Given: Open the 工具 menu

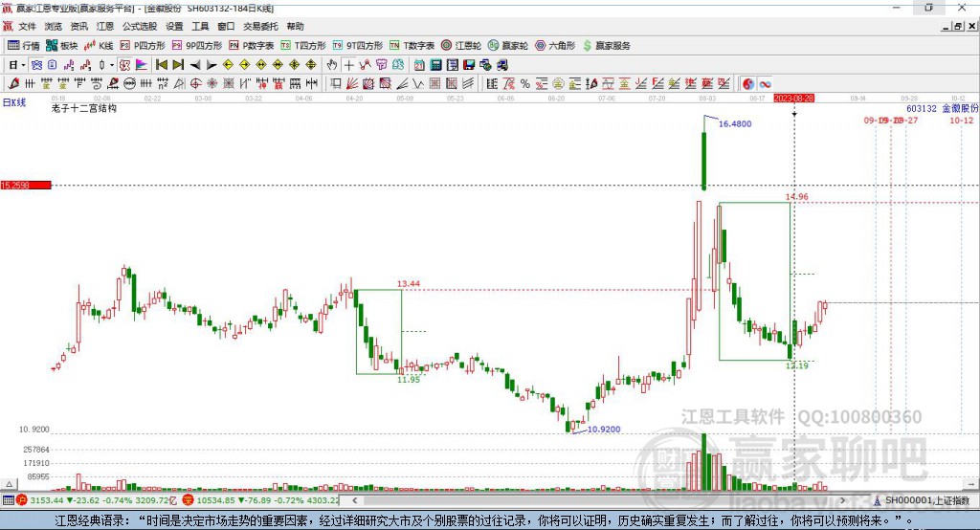Looking at the screenshot, I should point(200,26).
